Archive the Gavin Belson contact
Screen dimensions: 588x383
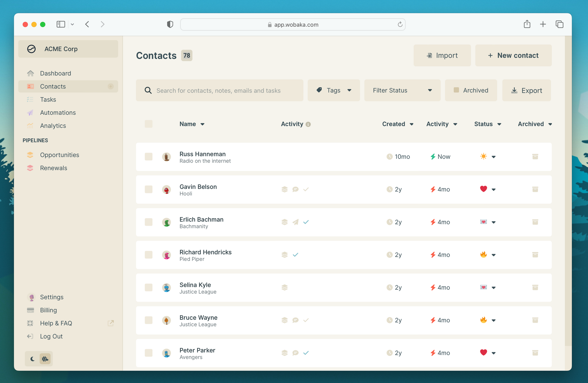535,189
